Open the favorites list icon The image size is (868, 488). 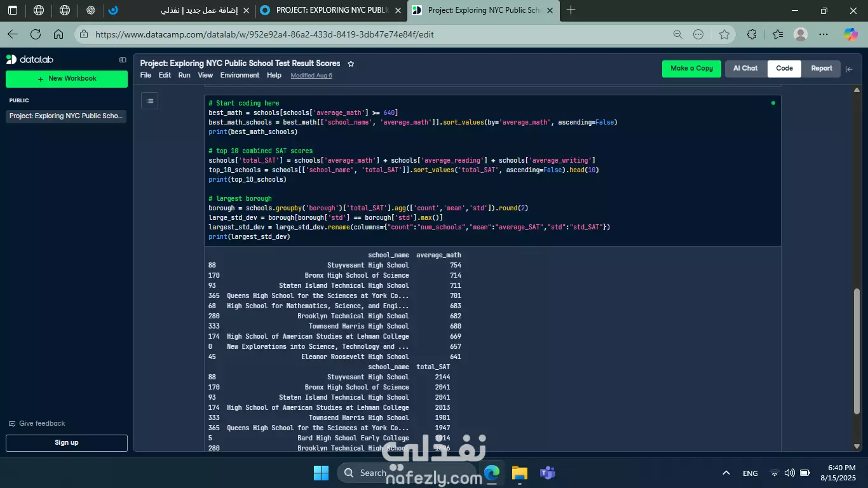click(x=778, y=34)
